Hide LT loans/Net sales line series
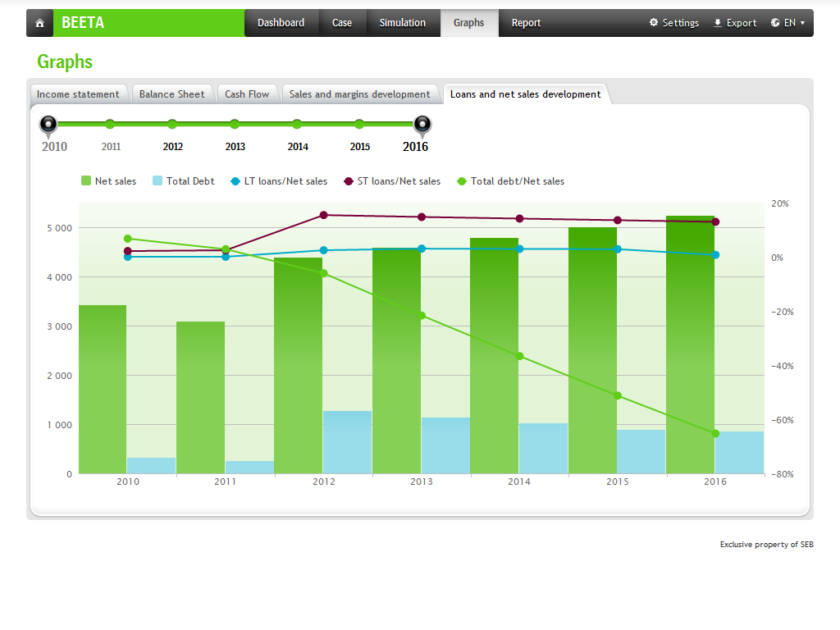840x630 pixels. [x=278, y=181]
